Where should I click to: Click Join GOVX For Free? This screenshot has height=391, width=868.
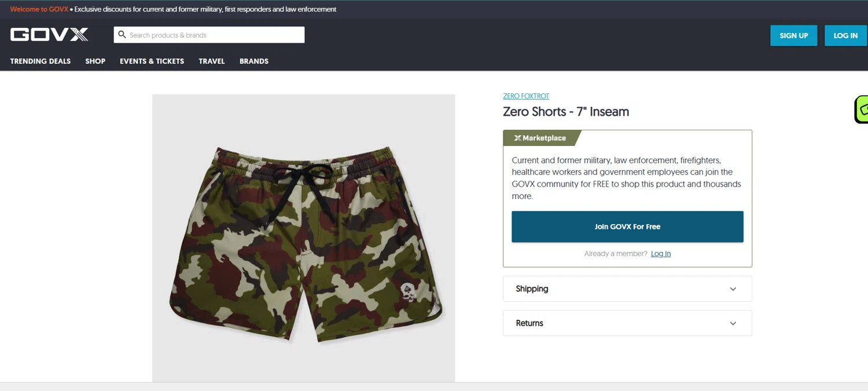[x=627, y=226]
